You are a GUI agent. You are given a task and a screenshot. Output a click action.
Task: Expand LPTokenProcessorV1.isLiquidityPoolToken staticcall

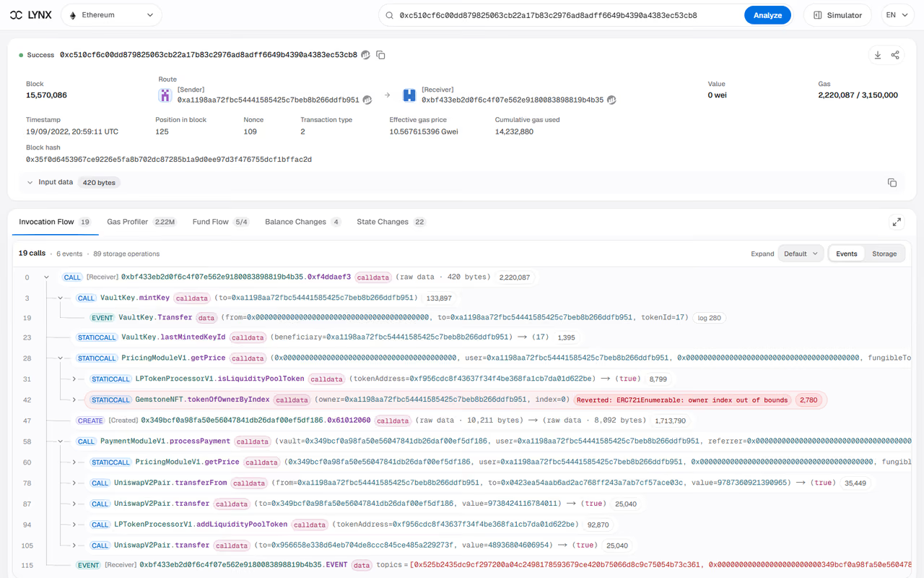(x=74, y=379)
